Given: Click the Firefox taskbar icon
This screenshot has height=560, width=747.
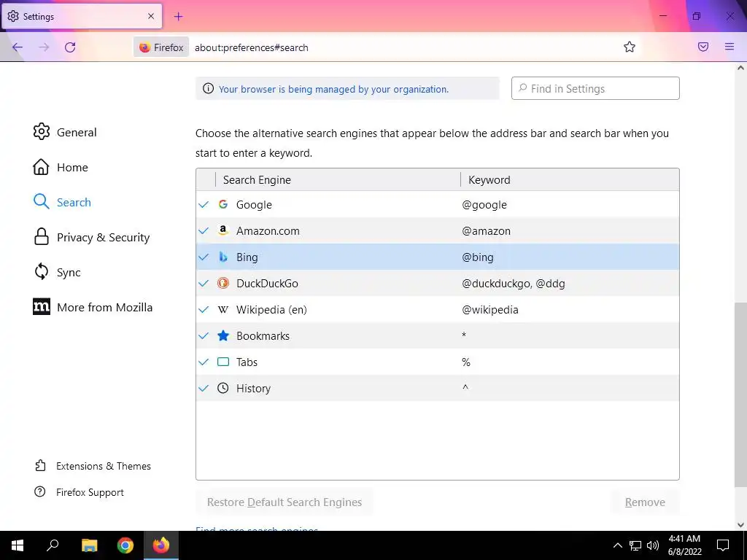Looking at the screenshot, I should pos(161,545).
